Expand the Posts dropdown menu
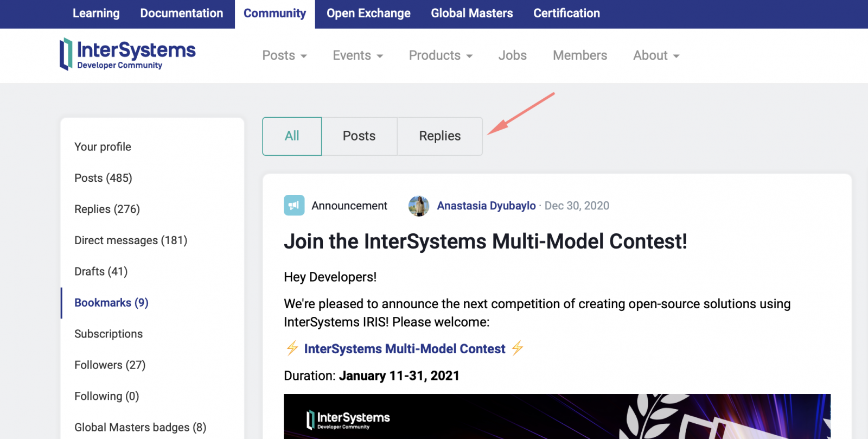This screenshot has height=439, width=868. pos(284,55)
